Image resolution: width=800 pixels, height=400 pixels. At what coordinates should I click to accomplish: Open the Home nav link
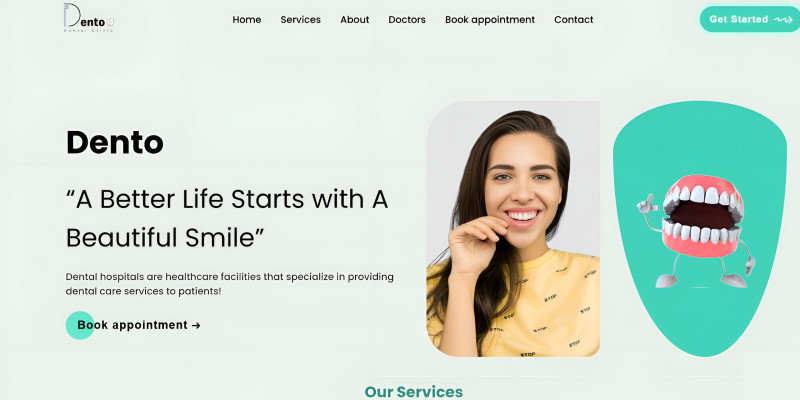pyautogui.click(x=247, y=20)
